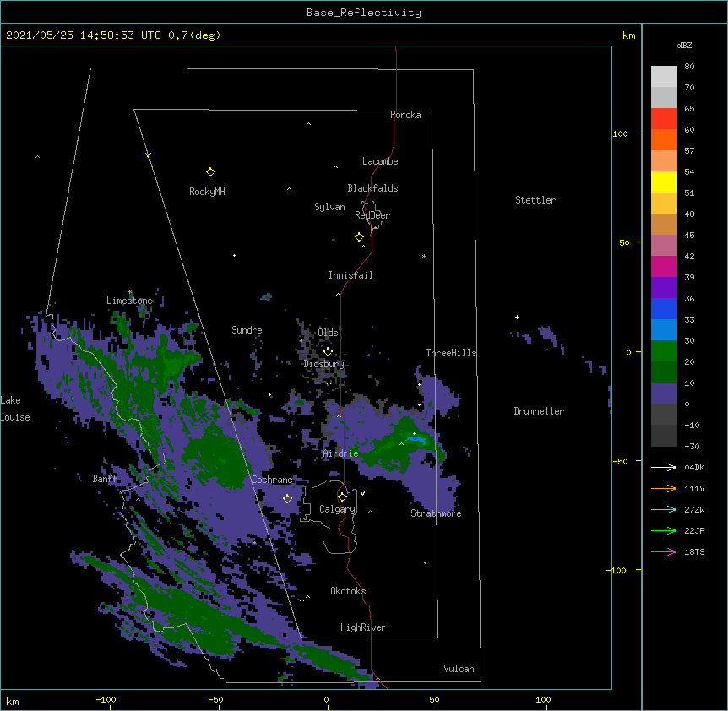Viewport: 728px width, 711px height.
Task: Click the red 60-65 dBZ legend swatch
Action: click(x=664, y=119)
